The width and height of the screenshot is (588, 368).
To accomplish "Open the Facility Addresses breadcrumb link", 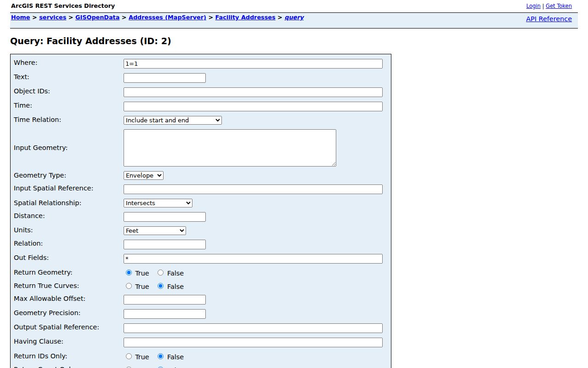I will pos(245,17).
